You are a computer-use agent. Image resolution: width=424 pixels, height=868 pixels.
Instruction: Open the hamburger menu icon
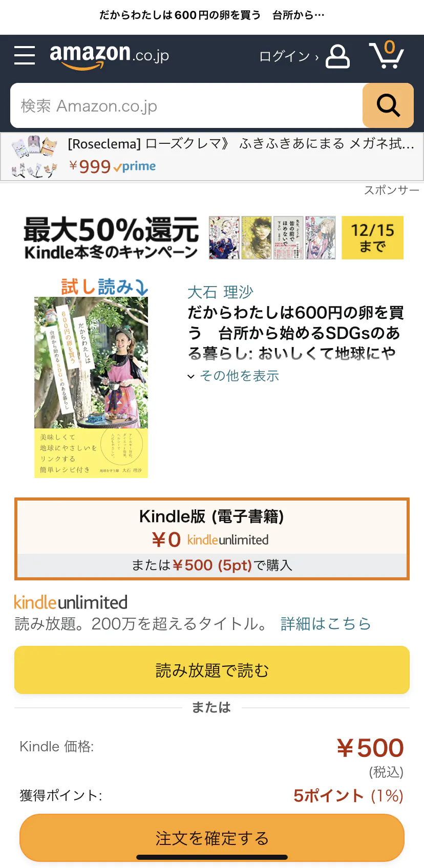click(25, 55)
